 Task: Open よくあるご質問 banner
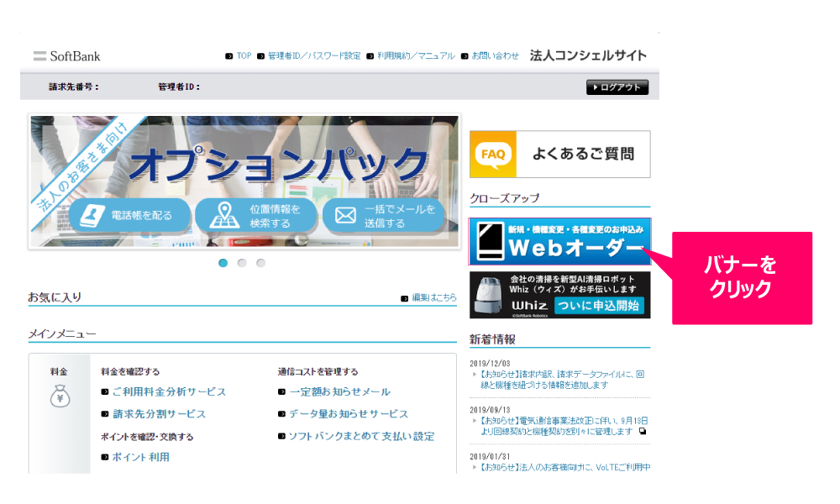pos(559,155)
